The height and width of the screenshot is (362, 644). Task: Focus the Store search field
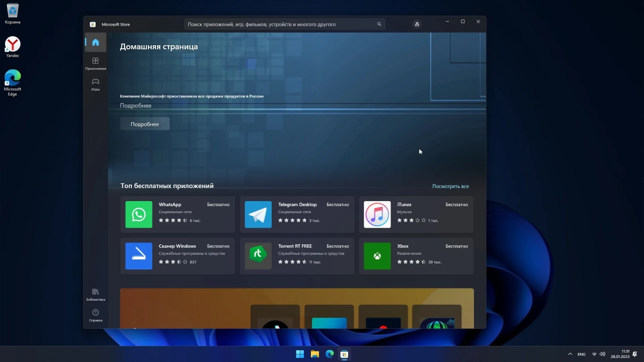coord(285,24)
